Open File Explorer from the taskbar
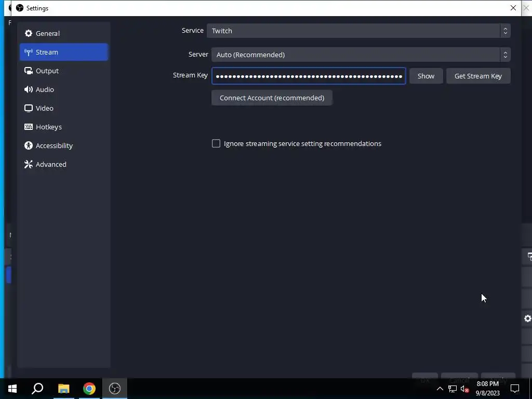 click(x=63, y=389)
